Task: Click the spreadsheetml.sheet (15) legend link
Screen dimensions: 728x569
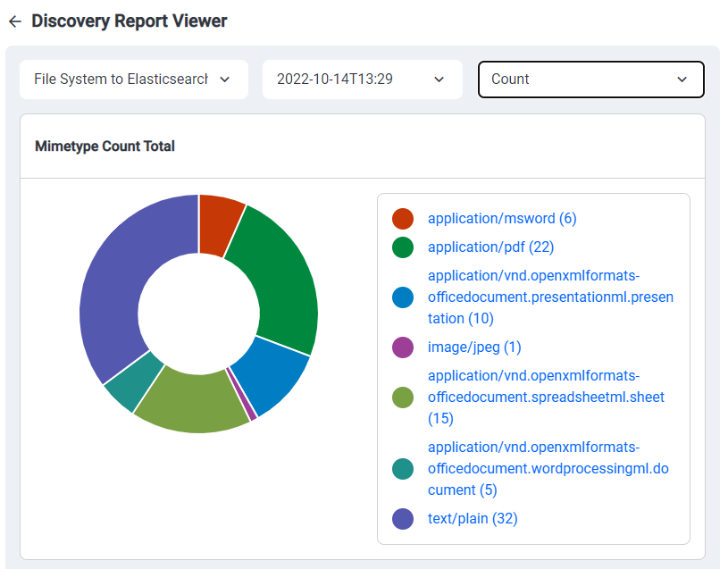Action: pos(545,397)
